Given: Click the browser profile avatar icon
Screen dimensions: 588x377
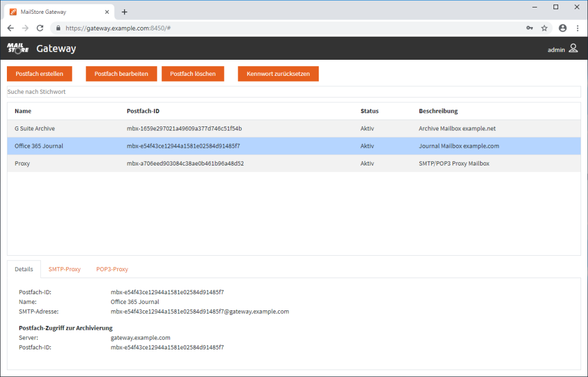Looking at the screenshot, I should point(562,28).
